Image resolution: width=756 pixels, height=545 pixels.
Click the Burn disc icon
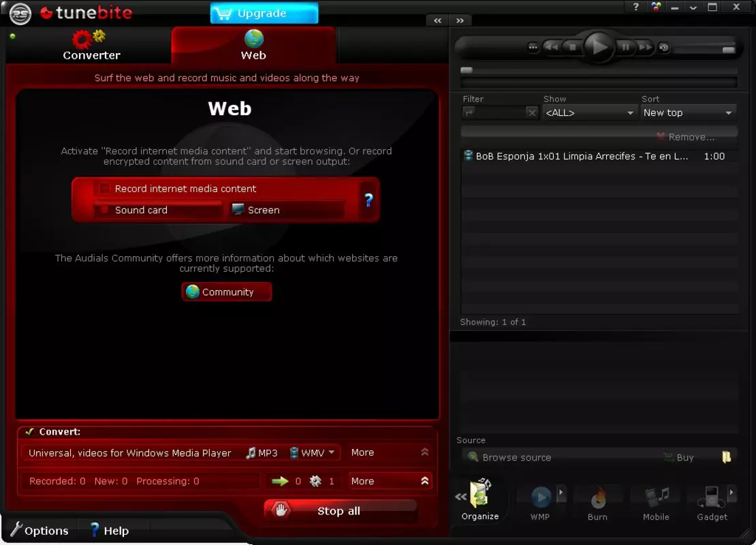(x=598, y=498)
